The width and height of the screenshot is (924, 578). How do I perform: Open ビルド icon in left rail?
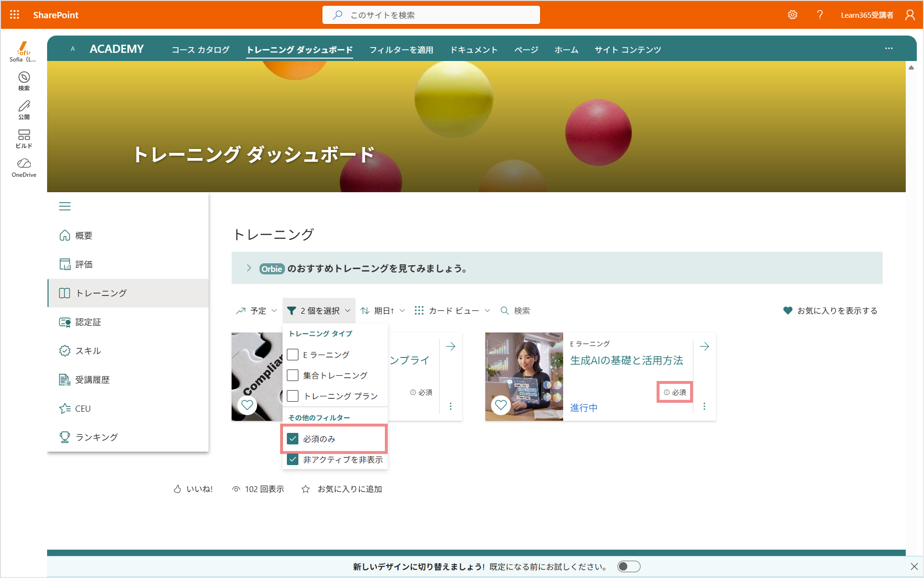pos(24,139)
